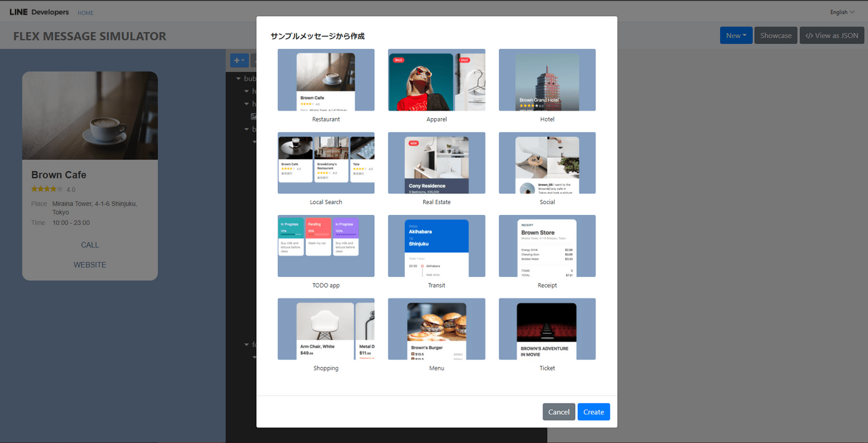The image size is (868, 443).
Task: Click the Create button
Action: 593,412
